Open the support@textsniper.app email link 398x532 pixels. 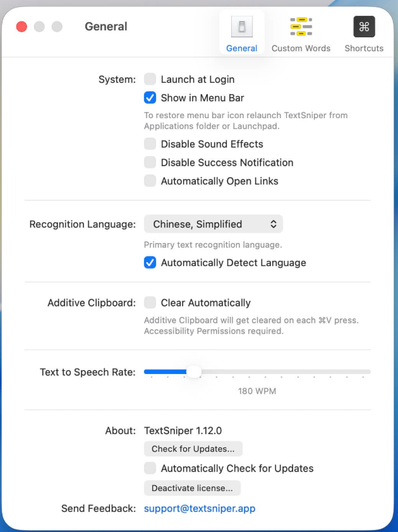[x=200, y=509]
